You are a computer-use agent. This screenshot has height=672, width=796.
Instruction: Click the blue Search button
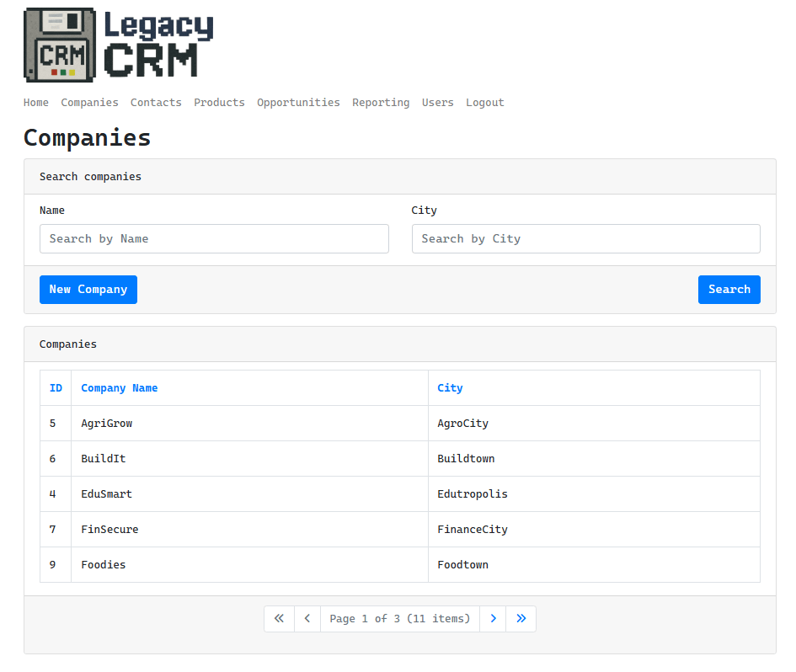729,290
